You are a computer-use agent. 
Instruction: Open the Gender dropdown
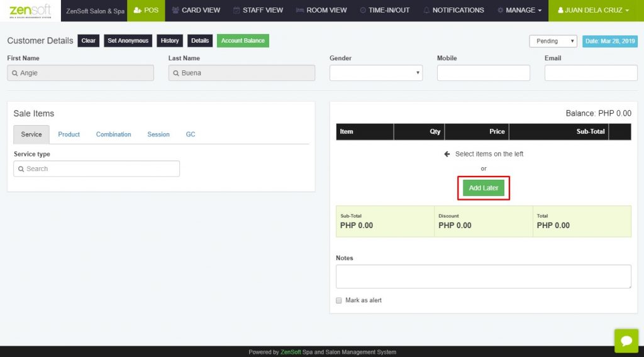[x=376, y=73]
